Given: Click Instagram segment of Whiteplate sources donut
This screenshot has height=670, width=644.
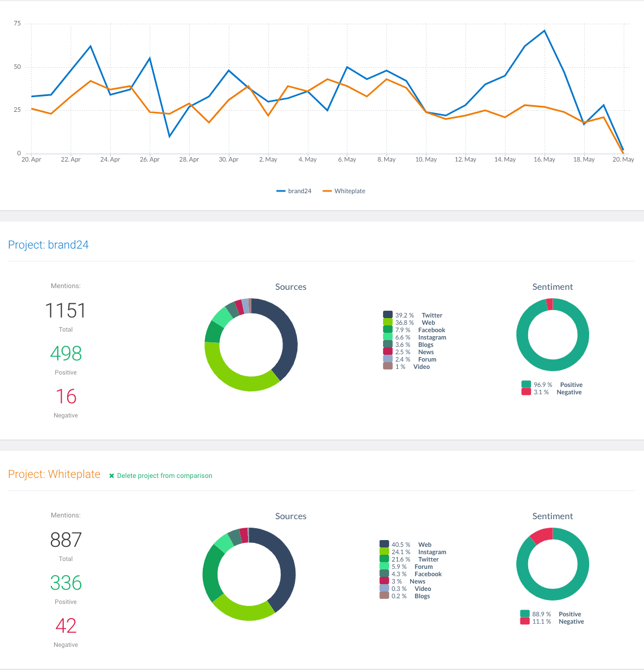Looking at the screenshot, I should pos(243,612).
